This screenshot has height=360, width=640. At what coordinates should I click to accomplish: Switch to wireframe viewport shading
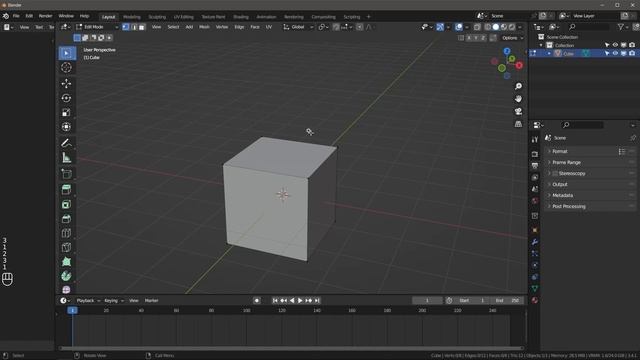[x=488, y=27]
